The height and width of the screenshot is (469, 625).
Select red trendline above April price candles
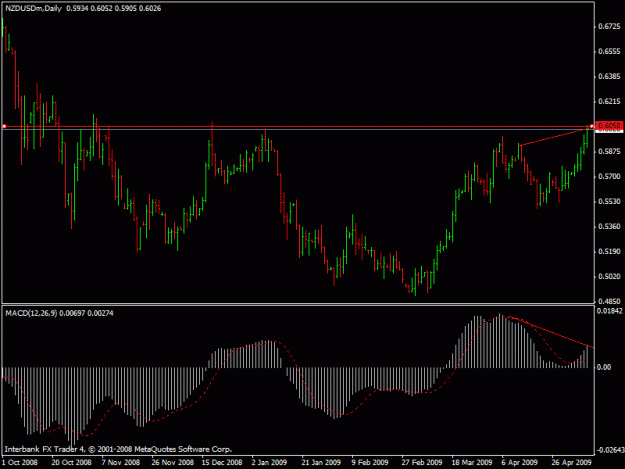pos(555,136)
